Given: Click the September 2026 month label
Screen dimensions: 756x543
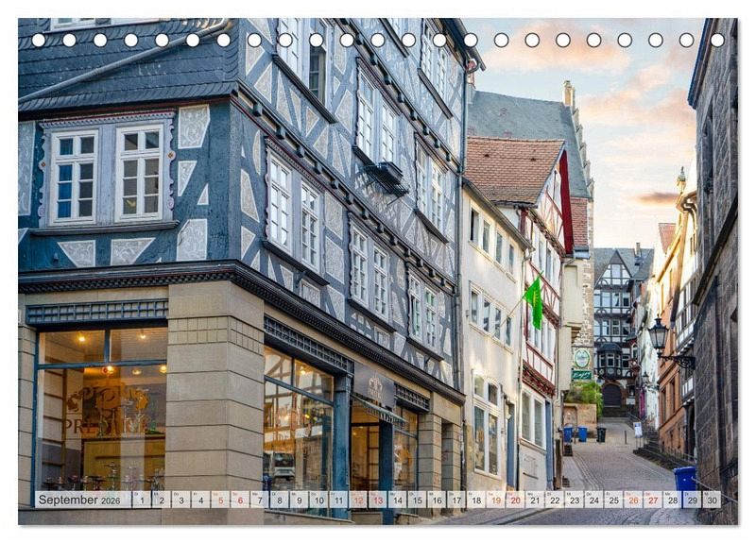Looking at the screenshot, I should 83,500.
